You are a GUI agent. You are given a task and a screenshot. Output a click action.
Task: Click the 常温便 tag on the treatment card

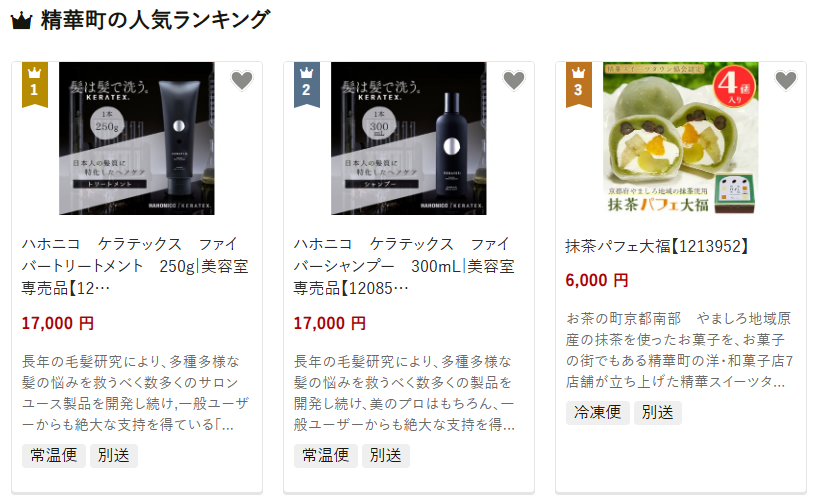54,455
